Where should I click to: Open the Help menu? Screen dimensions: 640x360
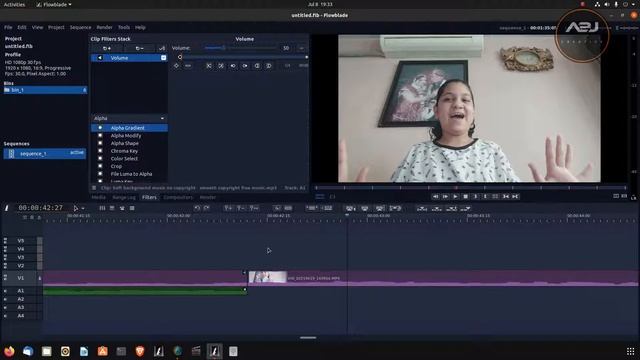(x=140, y=27)
